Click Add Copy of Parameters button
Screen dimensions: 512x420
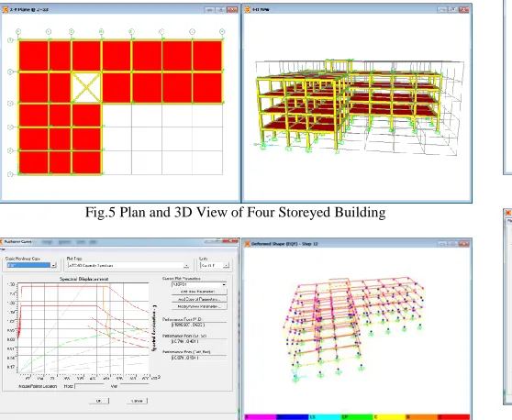[x=199, y=299]
